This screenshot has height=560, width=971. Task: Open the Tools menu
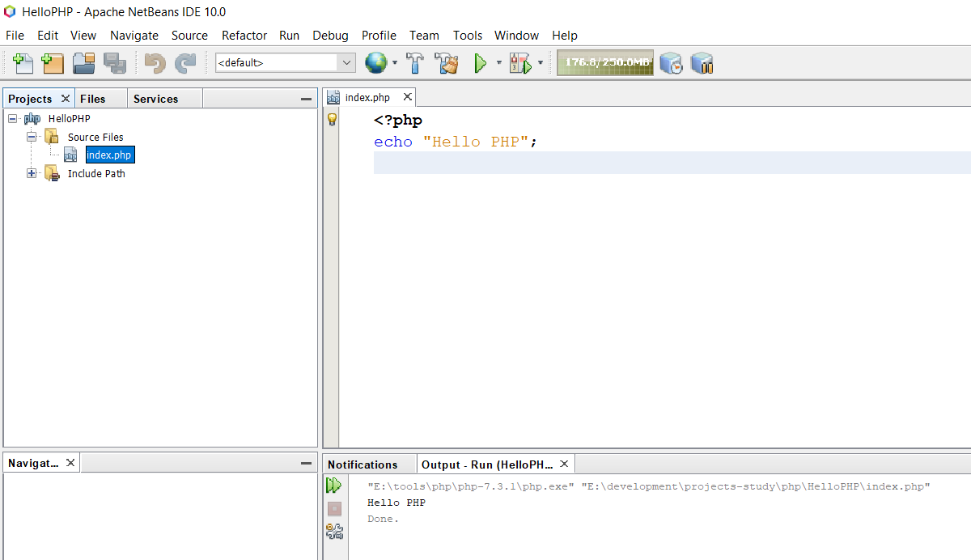(x=467, y=35)
